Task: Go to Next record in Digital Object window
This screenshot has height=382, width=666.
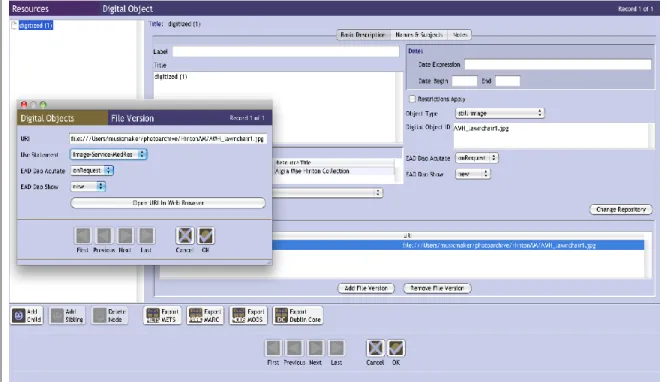Action: pyautogui.click(x=315, y=348)
